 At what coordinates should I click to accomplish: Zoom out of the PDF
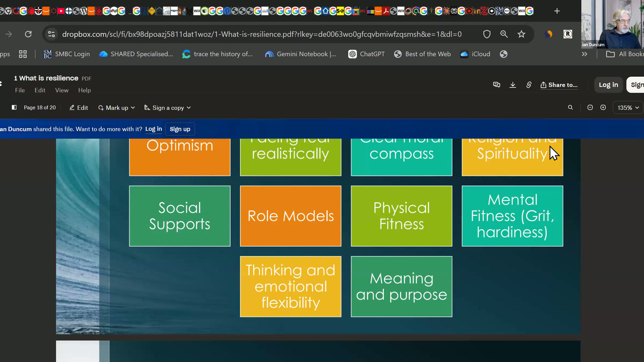coord(590,107)
